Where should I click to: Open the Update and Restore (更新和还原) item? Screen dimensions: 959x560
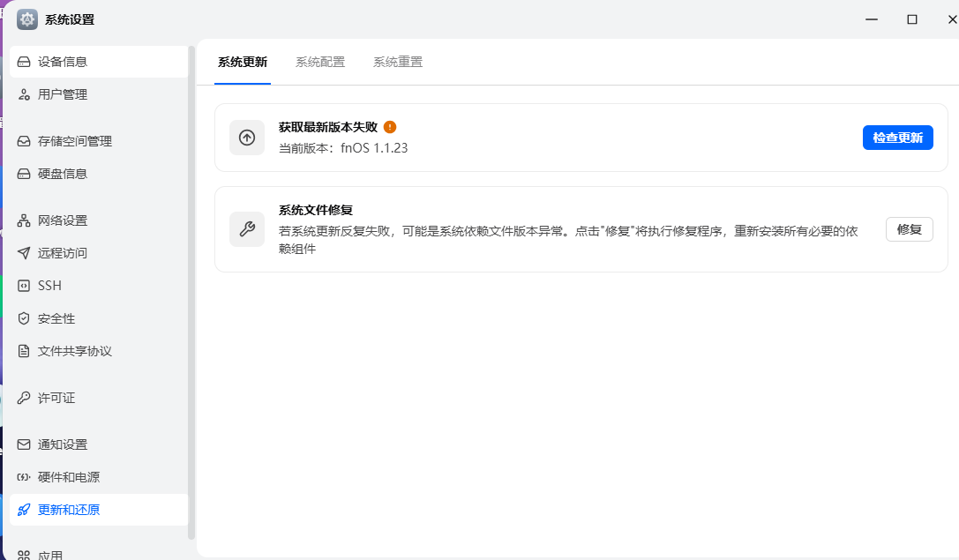pos(69,510)
